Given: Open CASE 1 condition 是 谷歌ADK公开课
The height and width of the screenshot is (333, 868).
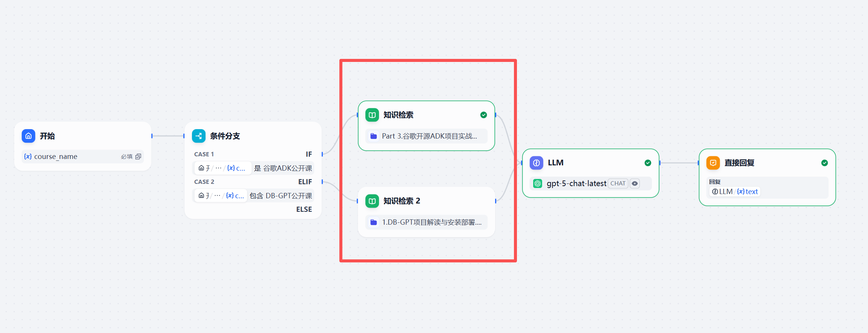Looking at the screenshot, I should 253,168.
